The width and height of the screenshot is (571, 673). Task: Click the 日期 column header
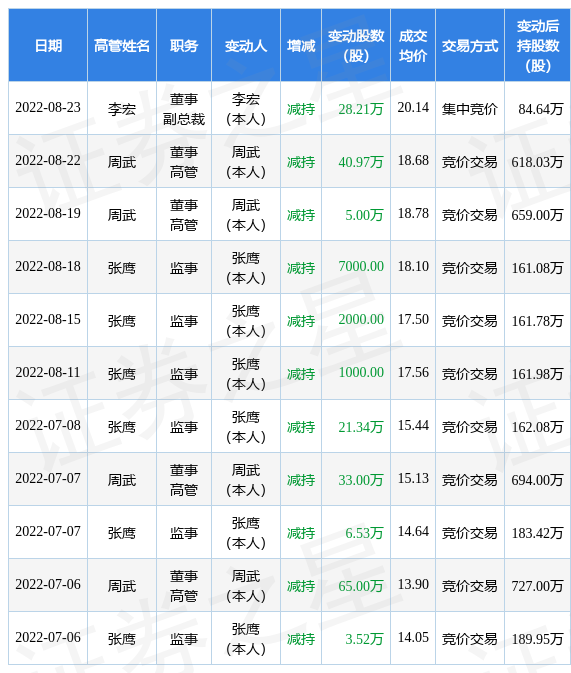click(x=48, y=45)
